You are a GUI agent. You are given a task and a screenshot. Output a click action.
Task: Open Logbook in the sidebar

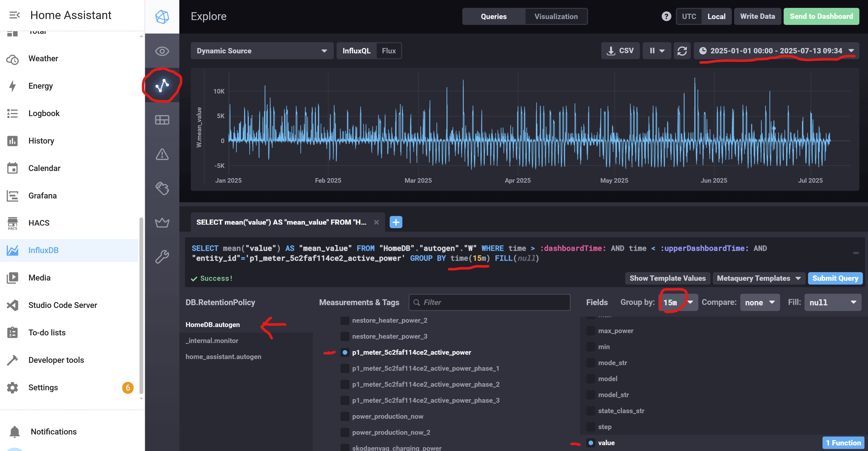[69, 114]
